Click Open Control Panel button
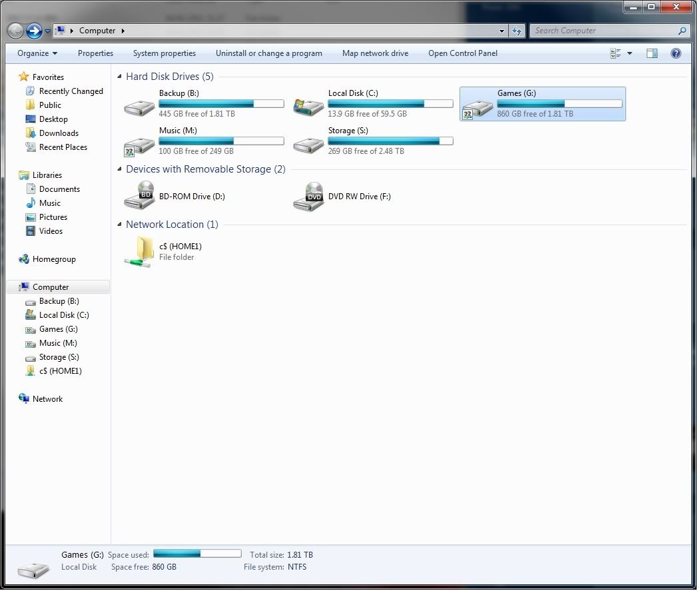This screenshot has height=591, width=700. 462,53
